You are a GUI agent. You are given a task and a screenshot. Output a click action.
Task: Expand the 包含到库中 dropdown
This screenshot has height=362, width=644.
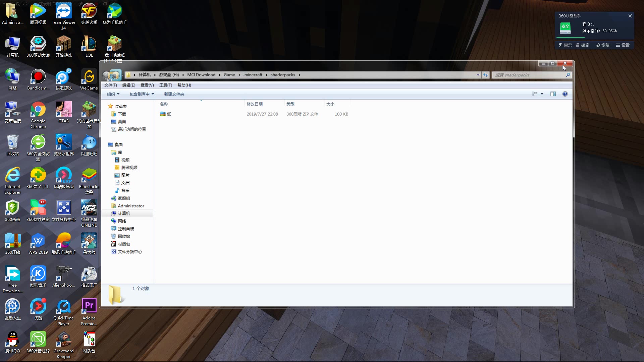142,94
